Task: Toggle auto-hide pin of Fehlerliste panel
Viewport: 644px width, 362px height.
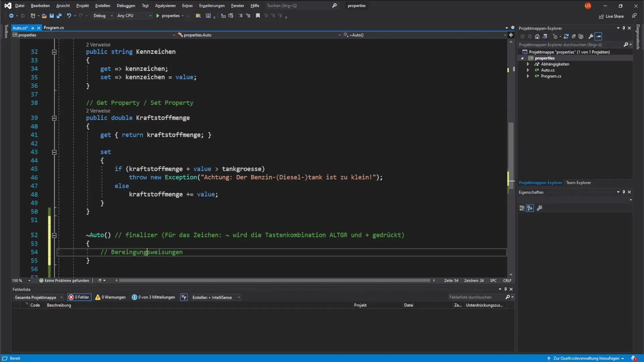Action: click(505, 289)
